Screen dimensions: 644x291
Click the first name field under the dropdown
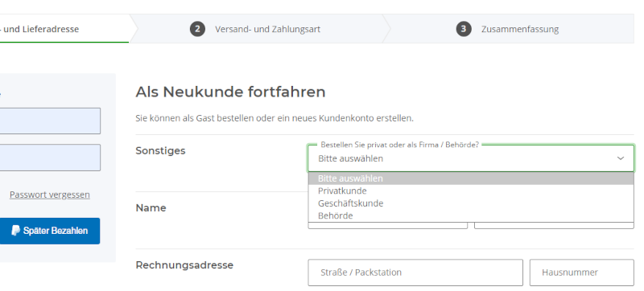pos(388,225)
